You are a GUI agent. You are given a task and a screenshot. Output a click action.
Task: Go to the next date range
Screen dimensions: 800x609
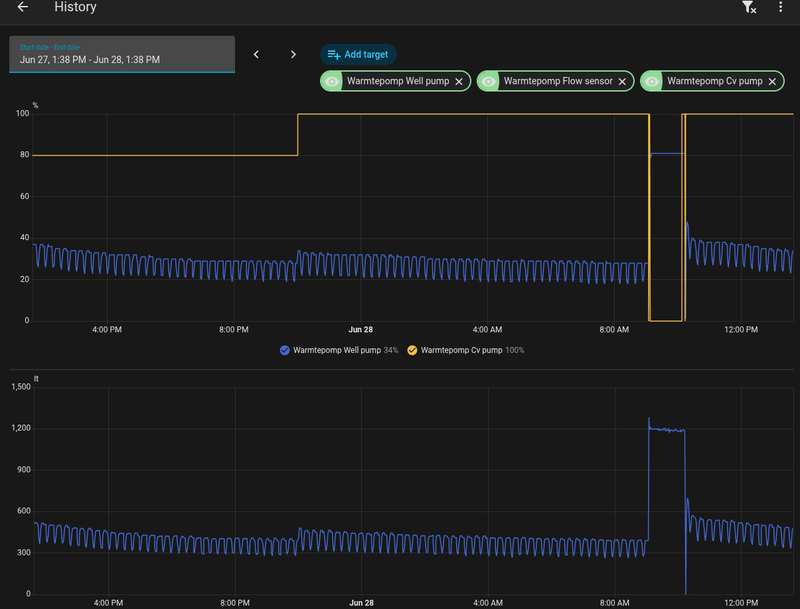pyautogui.click(x=293, y=55)
